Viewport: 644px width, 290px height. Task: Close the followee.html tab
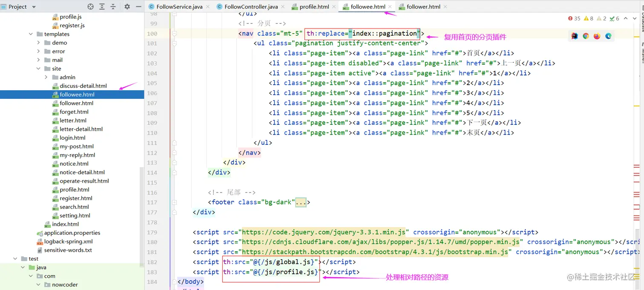[x=391, y=7]
